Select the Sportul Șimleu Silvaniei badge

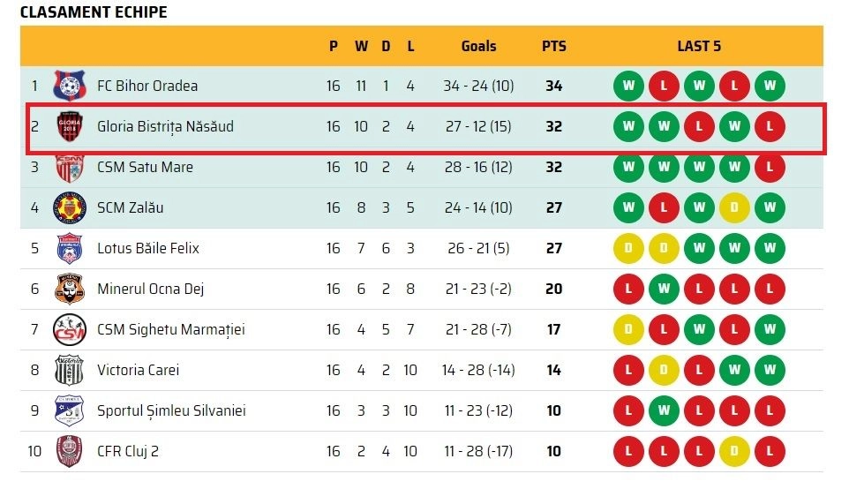(x=70, y=410)
